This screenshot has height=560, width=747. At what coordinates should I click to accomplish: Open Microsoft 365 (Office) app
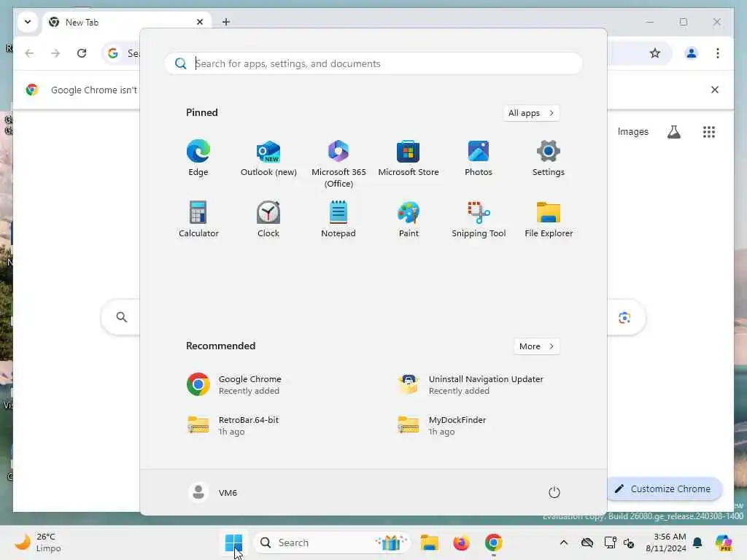(x=338, y=164)
